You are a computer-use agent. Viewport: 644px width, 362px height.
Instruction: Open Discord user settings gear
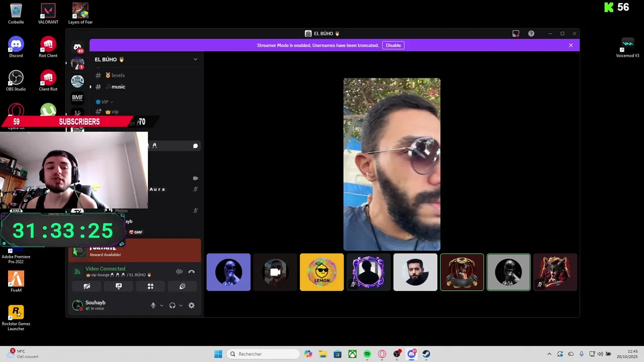point(191,305)
